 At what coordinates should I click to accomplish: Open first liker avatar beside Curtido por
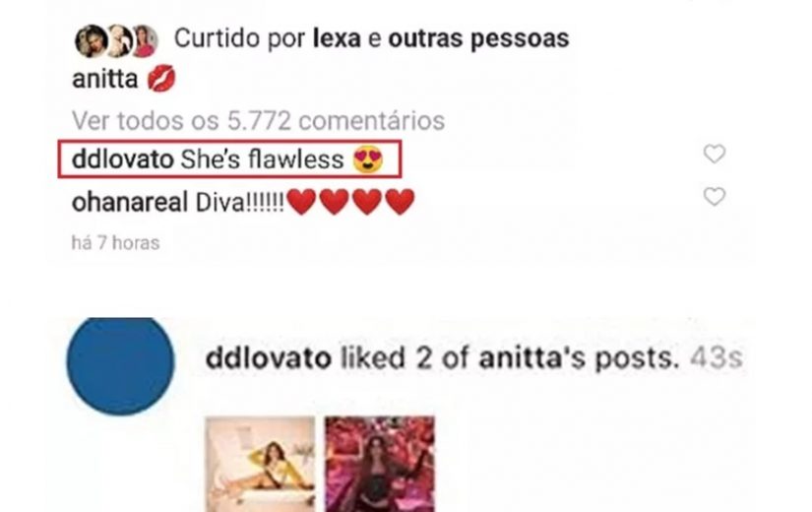point(92,41)
